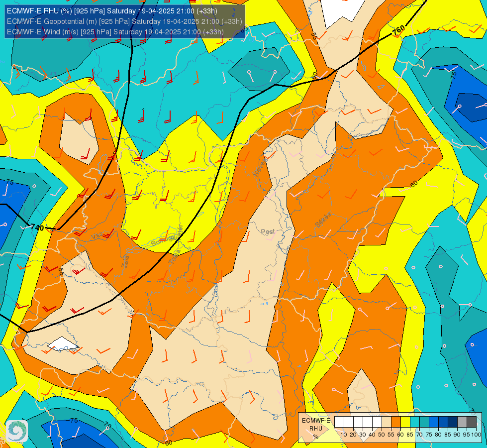Click the swirl logo icon in the map corner
Viewport: 487px width, 448px height.
[17, 431]
